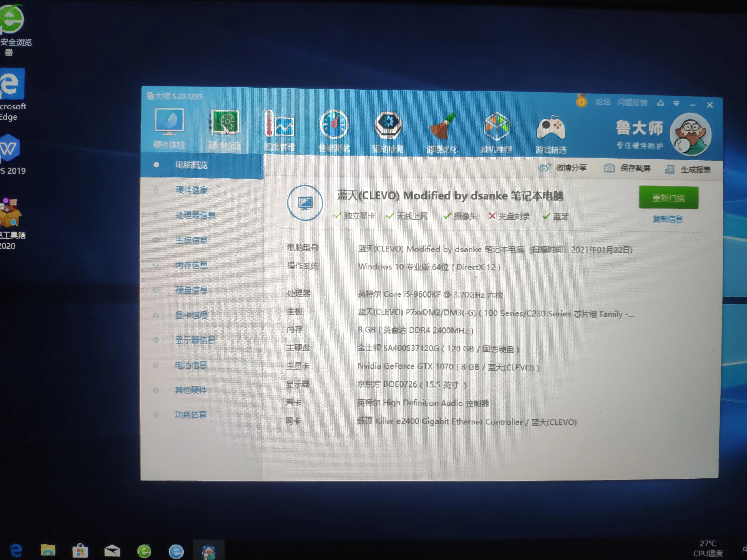The image size is (747, 560).
Task: Click the 27°C CPU温度 tray readout
Action: pyautogui.click(x=708, y=549)
